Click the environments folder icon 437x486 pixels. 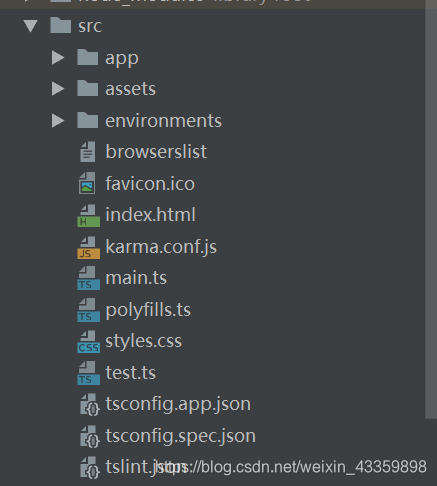click(88, 120)
